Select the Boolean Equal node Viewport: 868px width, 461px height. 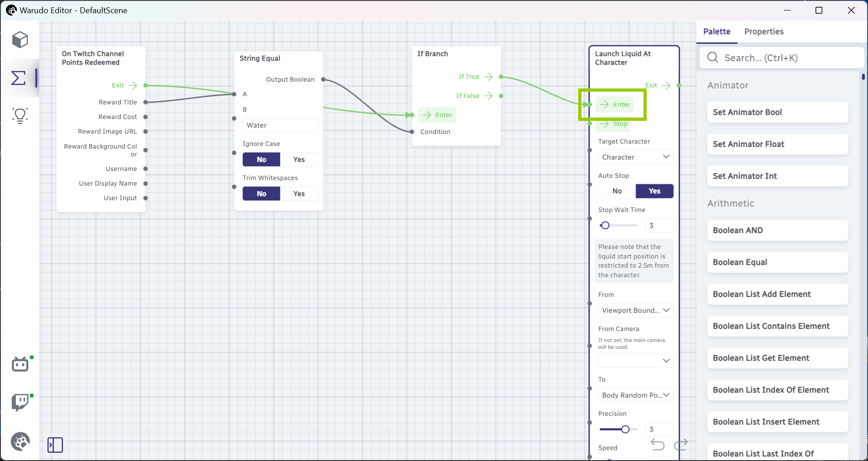coord(778,262)
